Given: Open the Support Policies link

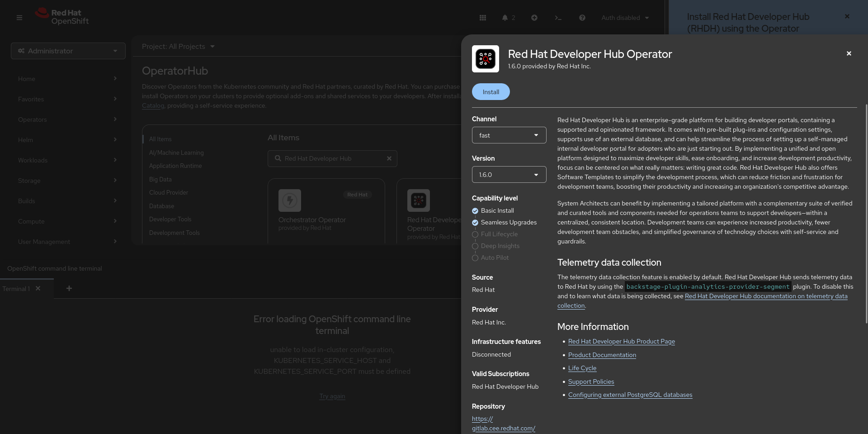Looking at the screenshot, I should pyautogui.click(x=591, y=382).
